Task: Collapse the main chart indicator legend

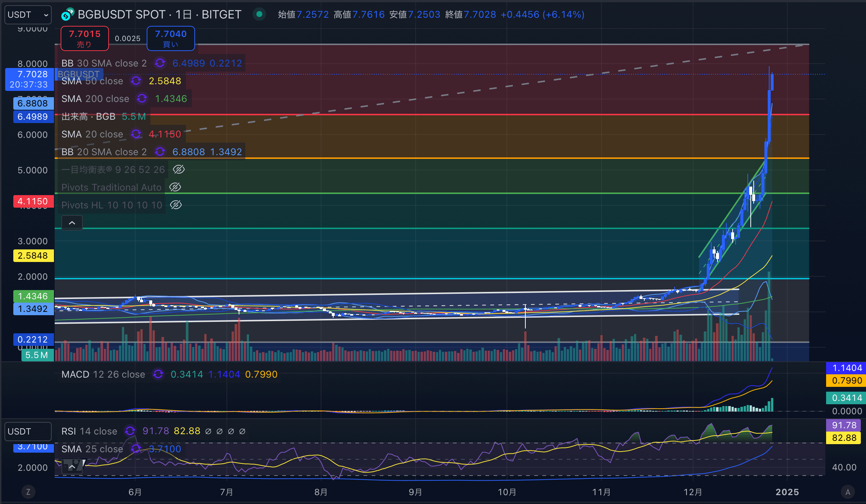Action: click(x=72, y=223)
